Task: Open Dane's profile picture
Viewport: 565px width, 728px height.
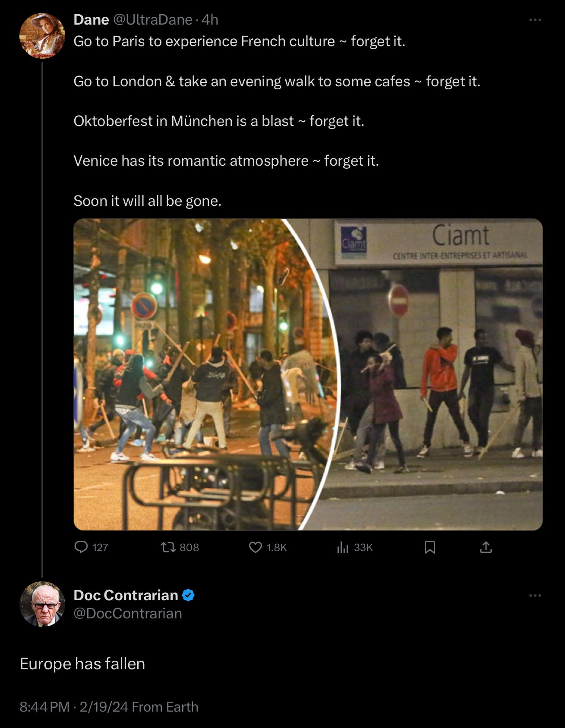Action: pos(42,36)
